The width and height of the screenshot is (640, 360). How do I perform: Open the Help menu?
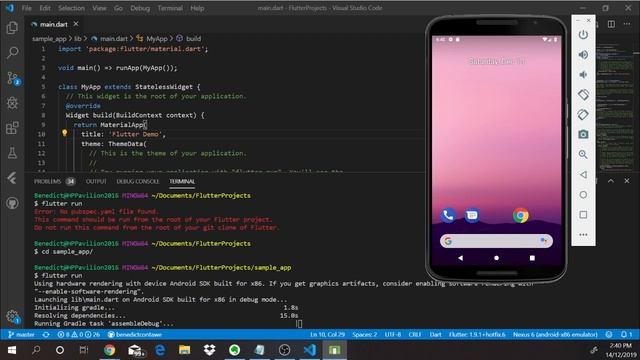(x=197, y=8)
